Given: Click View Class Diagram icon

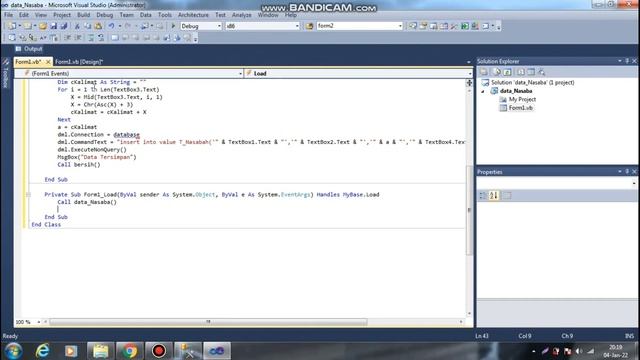Looking at the screenshot, I should [x=542, y=72].
